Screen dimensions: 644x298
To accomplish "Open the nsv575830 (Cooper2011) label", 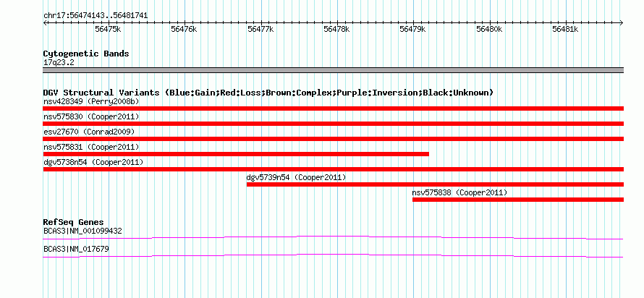I will [91, 116].
